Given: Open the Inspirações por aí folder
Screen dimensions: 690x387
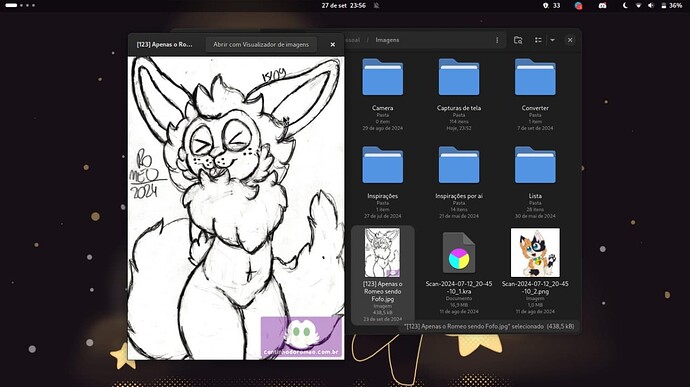Looking at the screenshot, I should coord(459,165).
